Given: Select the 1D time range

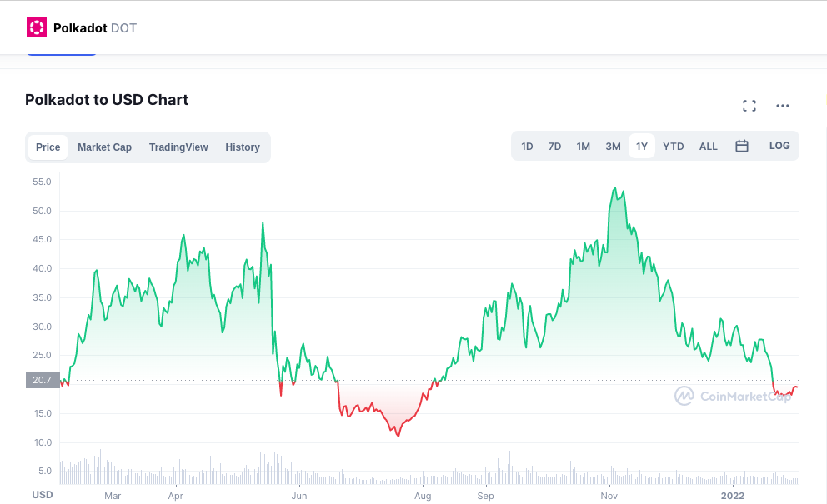Looking at the screenshot, I should pyautogui.click(x=527, y=147).
